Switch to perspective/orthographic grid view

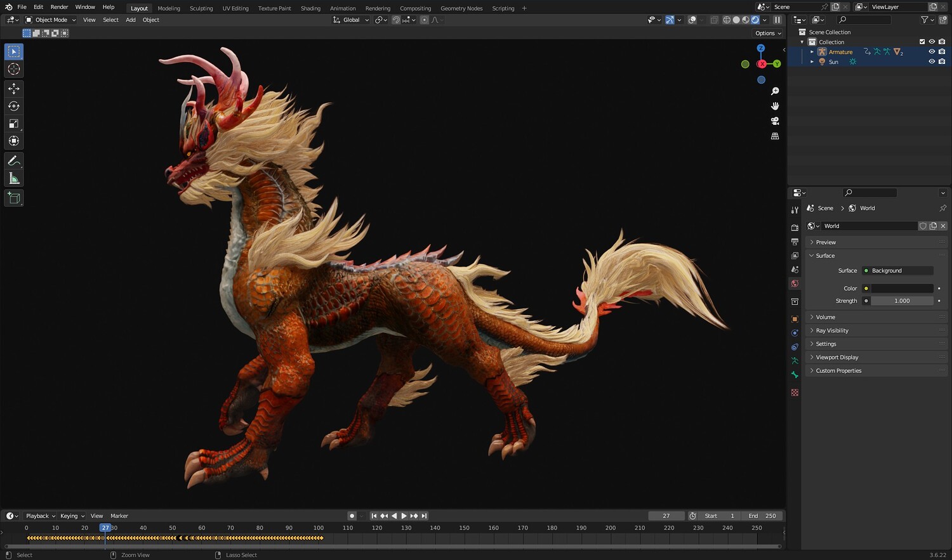click(x=775, y=136)
